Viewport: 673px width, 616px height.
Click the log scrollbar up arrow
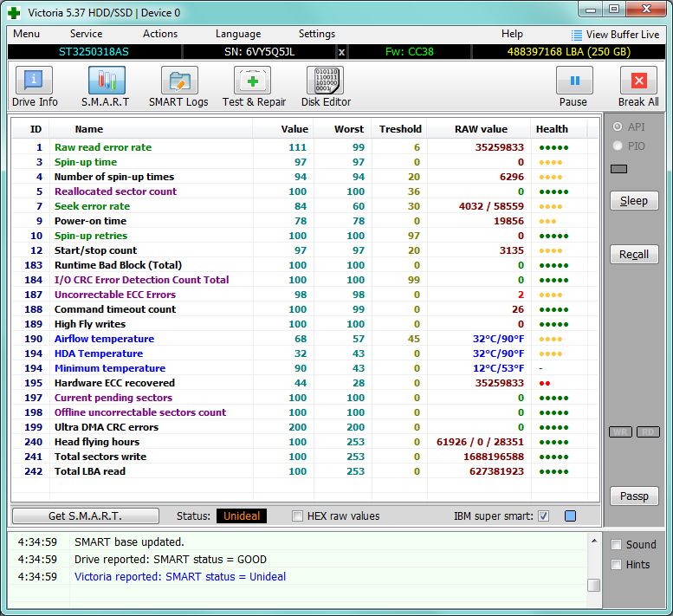(593, 541)
